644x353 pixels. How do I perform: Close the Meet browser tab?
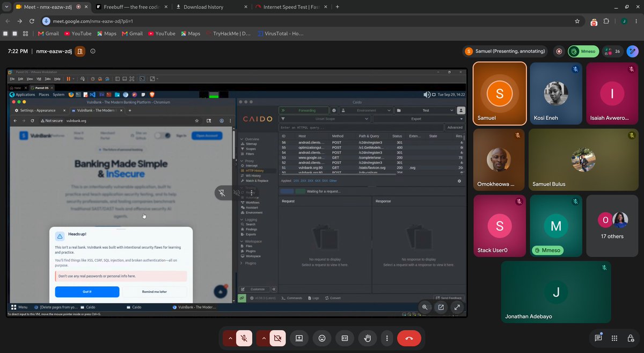point(87,7)
